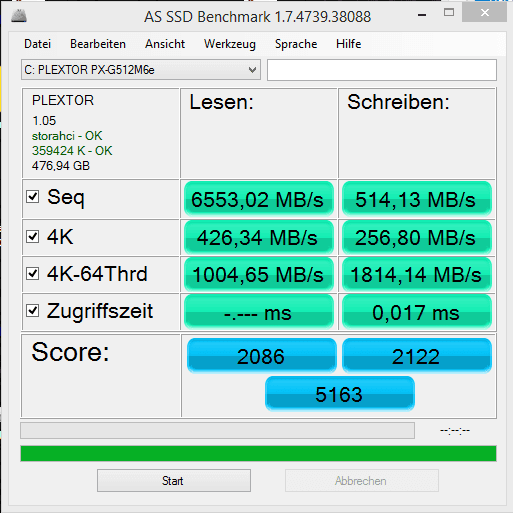This screenshot has width=513, height=513.
Task: Click the AS SSD app icon in title bar
Action: point(19,16)
